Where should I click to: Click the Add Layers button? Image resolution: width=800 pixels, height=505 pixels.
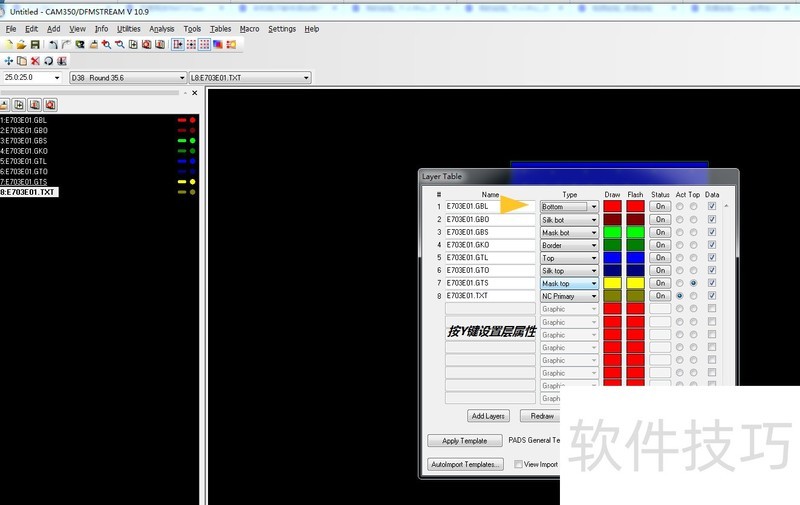point(488,416)
